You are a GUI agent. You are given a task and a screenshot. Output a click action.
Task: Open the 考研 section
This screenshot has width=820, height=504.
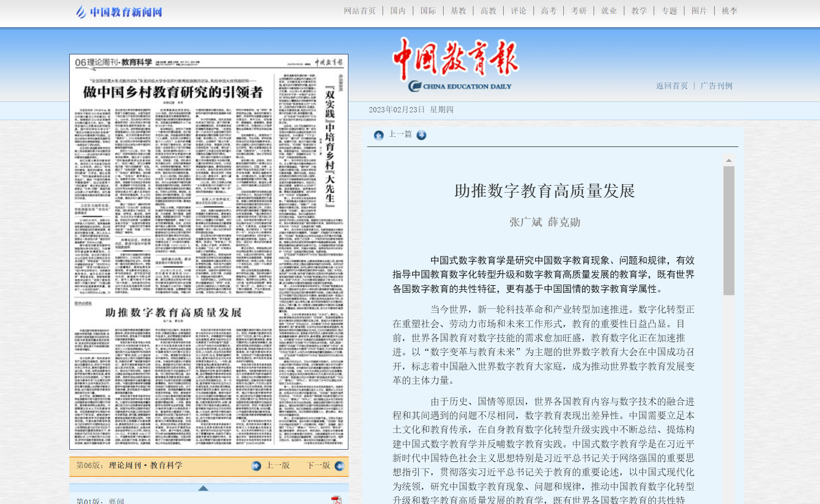point(579,11)
